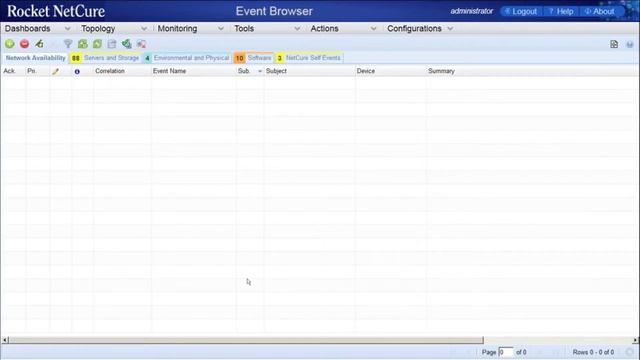Sort by the Summary column header

click(441, 71)
